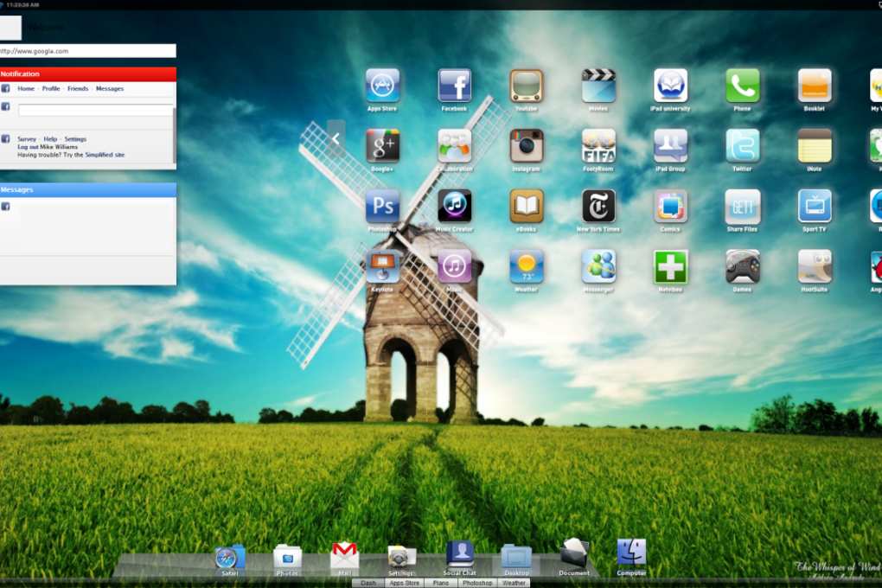882x588 pixels.
Task: Switch to the Dash tab
Action: tap(368, 583)
